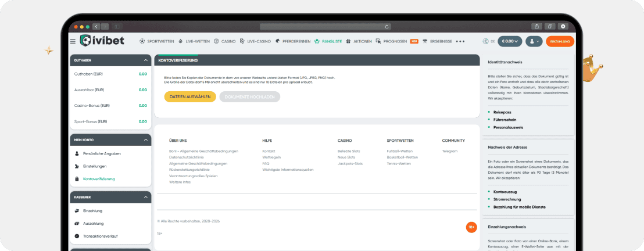This screenshot has height=251, width=644.
Task: Click the Persönliche Angaben person icon
Action: 77,153
